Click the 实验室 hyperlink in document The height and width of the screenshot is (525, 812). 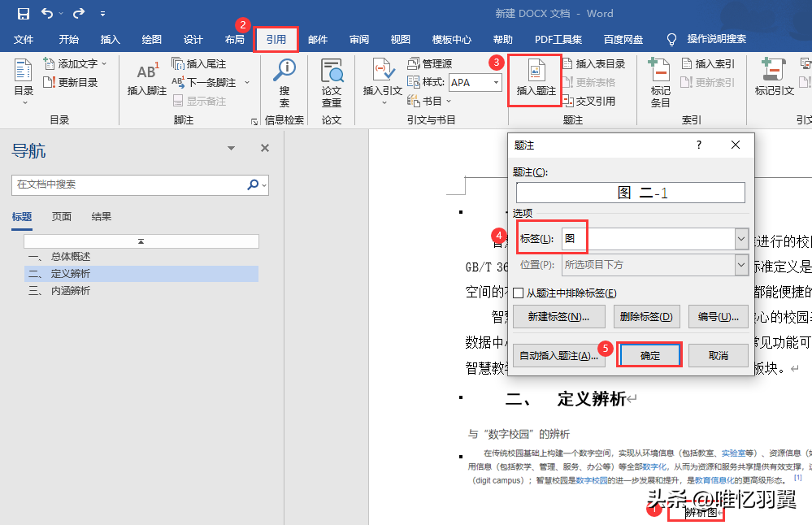pos(734,453)
